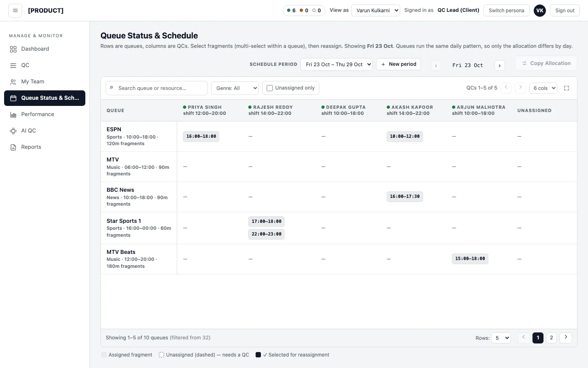Image resolution: width=588 pixels, height=368 pixels.
Task: Open the schedule period dropdown
Action: tap(336, 65)
